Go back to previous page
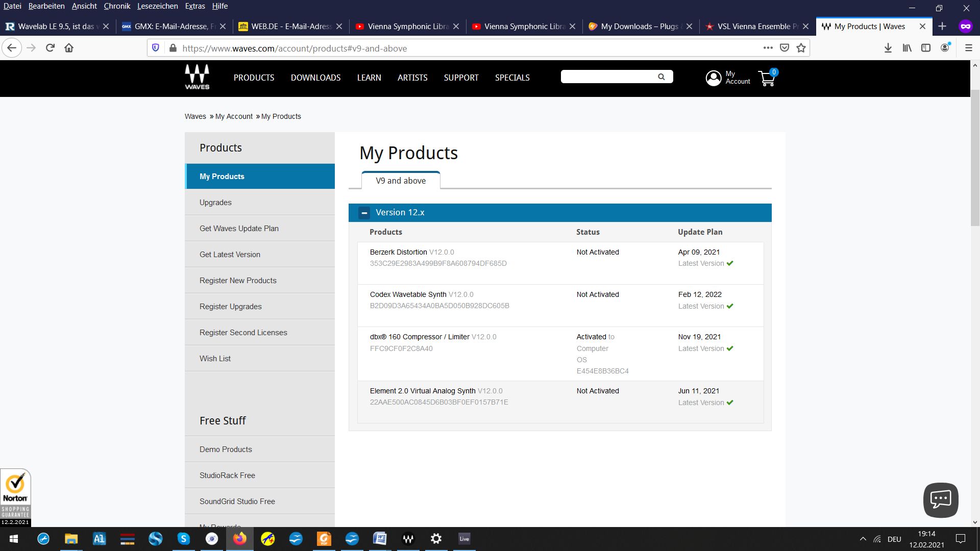This screenshot has height=551, width=980. coord(12,48)
